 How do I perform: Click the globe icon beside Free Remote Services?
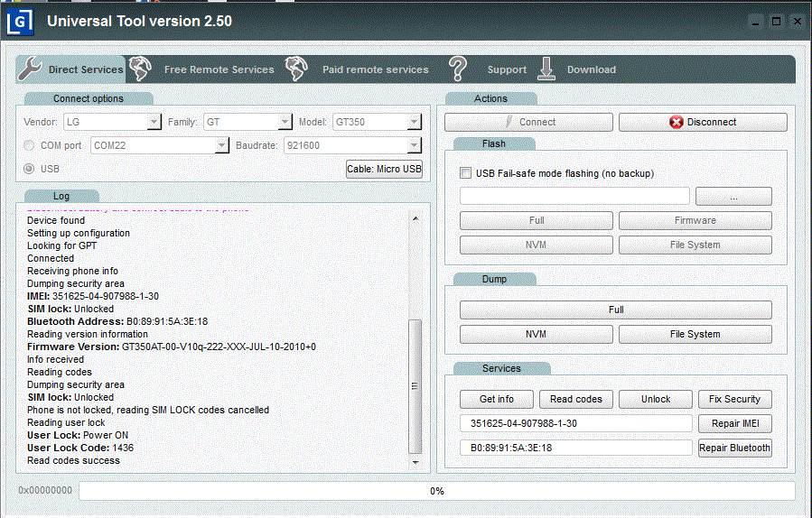(140, 69)
